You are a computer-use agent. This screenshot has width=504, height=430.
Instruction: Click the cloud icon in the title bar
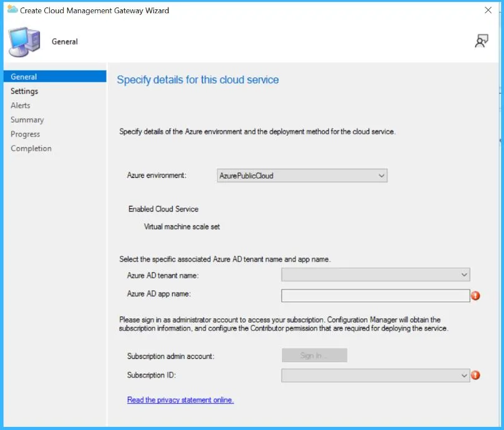point(12,9)
